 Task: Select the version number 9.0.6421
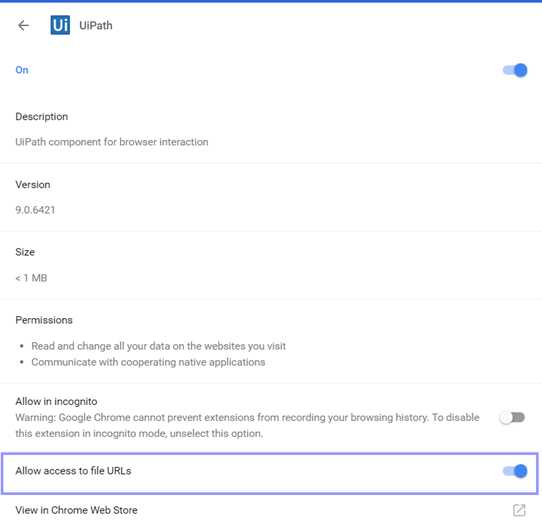(x=35, y=210)
